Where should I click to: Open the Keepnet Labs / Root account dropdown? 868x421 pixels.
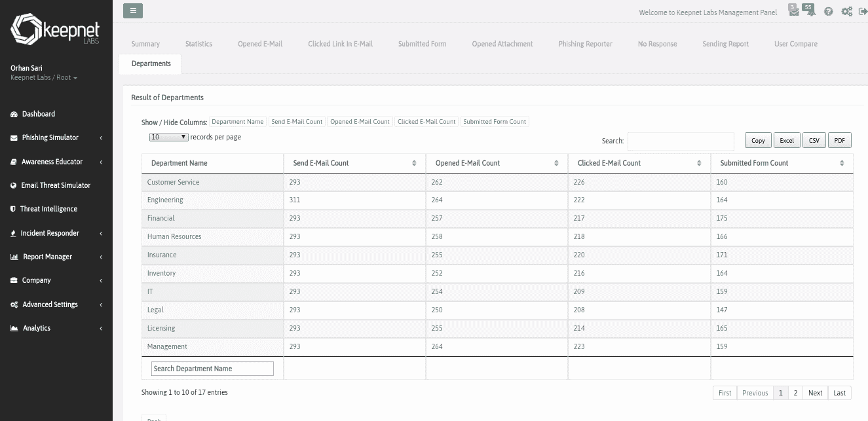pos(44,78)
